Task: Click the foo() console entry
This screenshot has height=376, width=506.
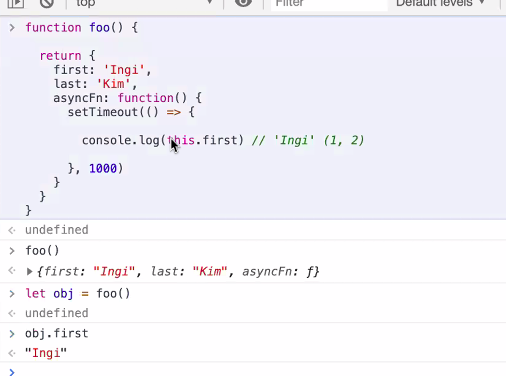Action: click(x=42, y=251)
